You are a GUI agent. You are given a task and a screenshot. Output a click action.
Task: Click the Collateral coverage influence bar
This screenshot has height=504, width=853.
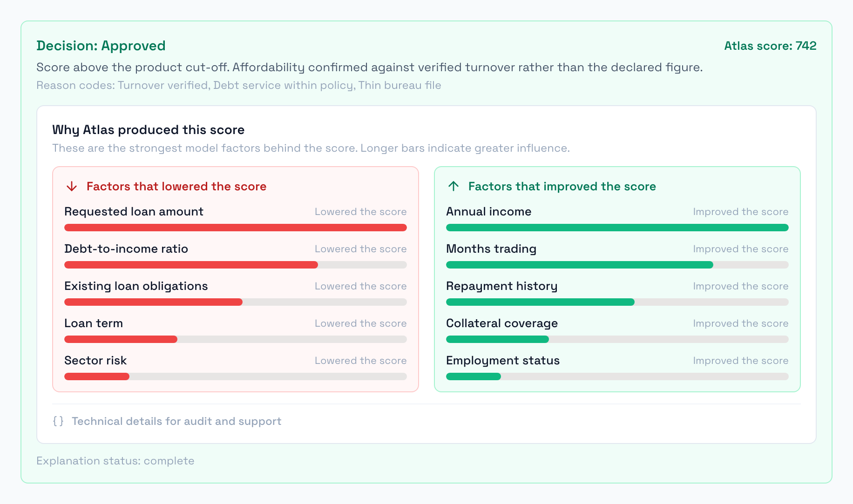click(617, 339)
